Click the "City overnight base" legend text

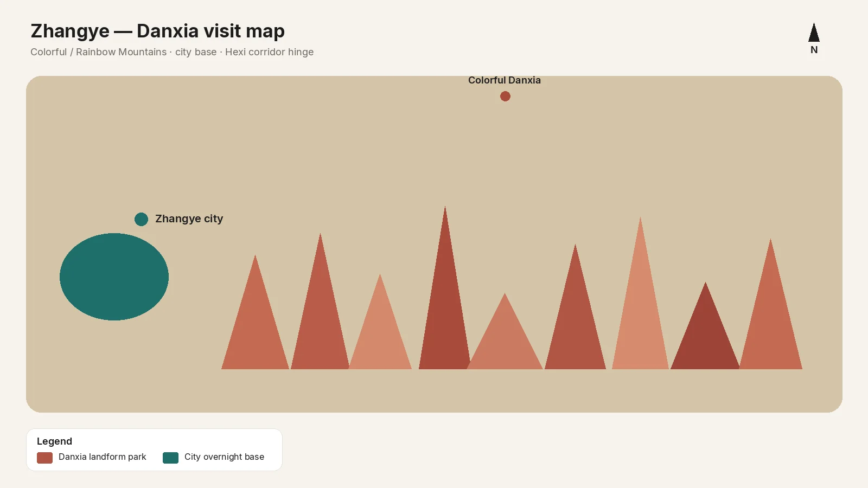pyautogui.click(x=224, y=457)
